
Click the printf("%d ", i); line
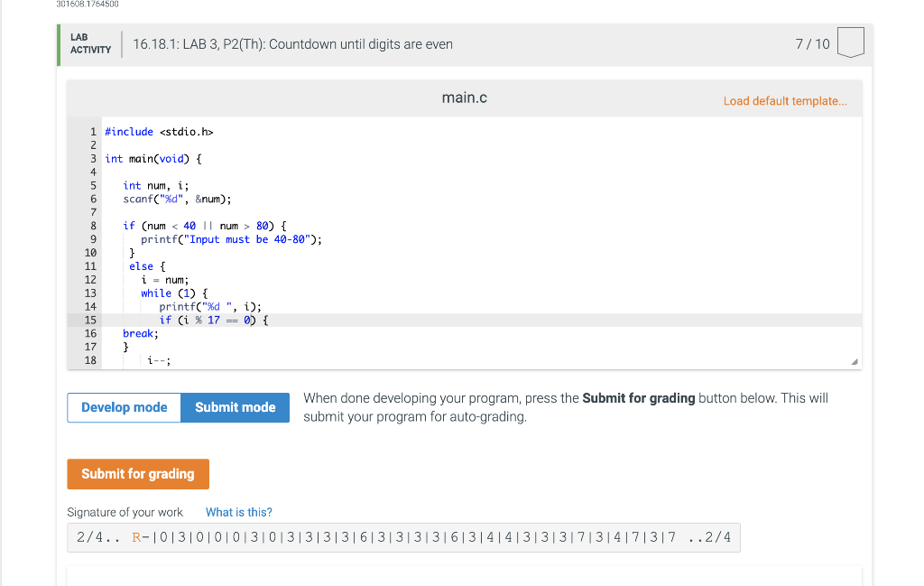pyautogui.click(x=209, y=307)
